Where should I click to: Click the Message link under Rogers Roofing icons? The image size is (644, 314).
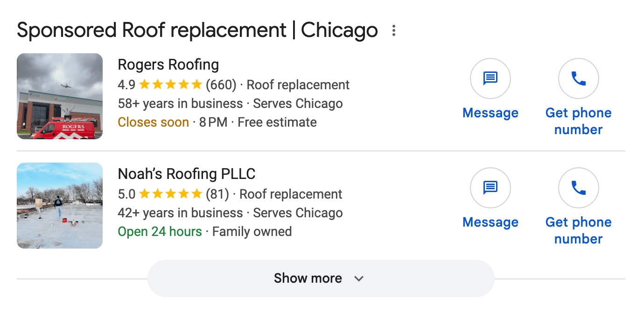[490, 113]
